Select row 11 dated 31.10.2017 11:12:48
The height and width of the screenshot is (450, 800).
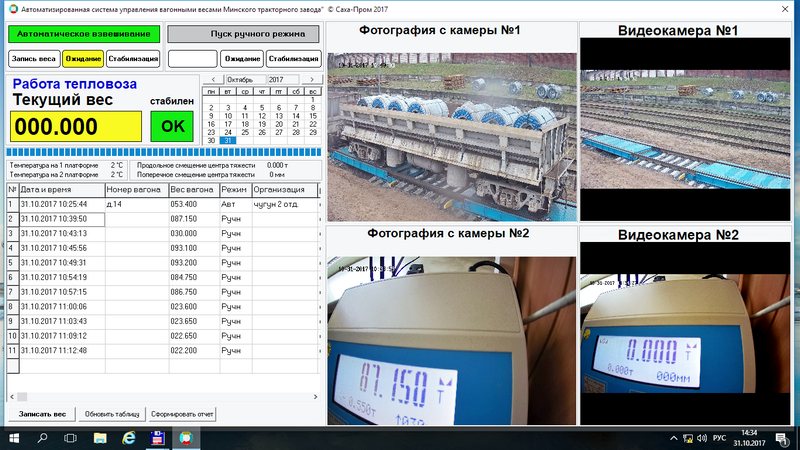coord(62,351)
